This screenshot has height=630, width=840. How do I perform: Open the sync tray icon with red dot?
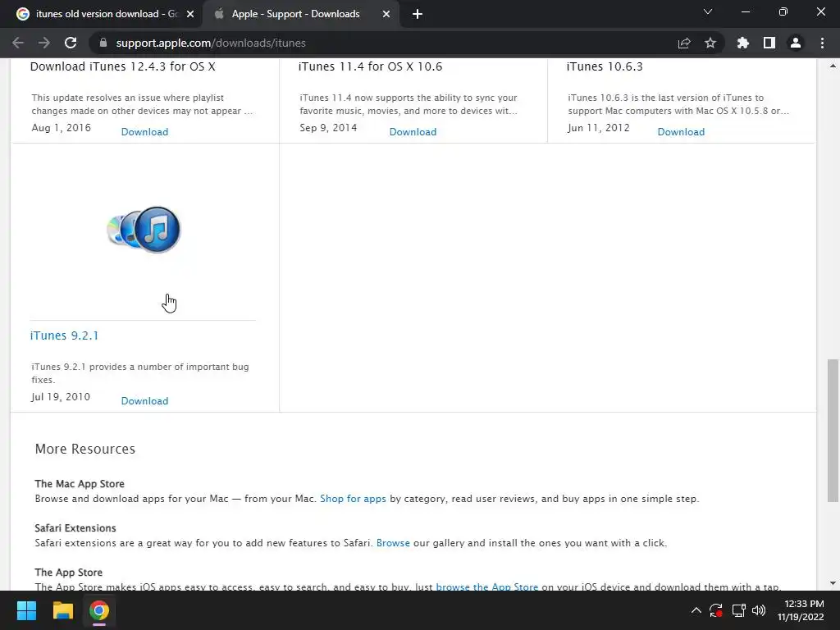716,610
